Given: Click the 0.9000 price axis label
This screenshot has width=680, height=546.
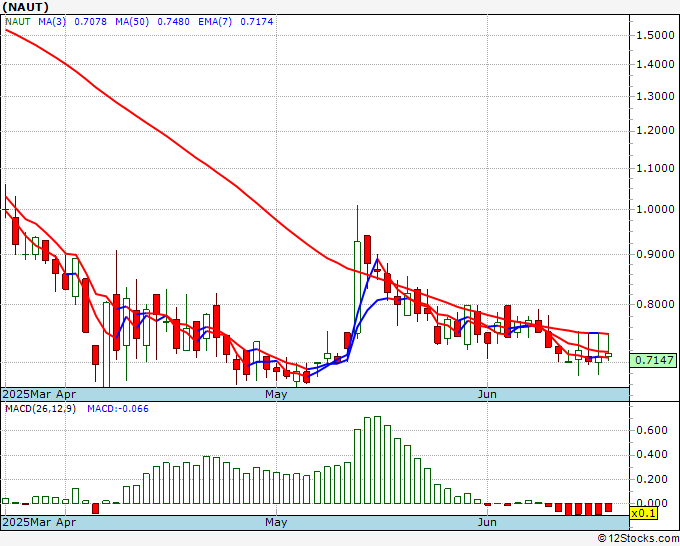Looking at the screenshot, I should coord(655,255).
